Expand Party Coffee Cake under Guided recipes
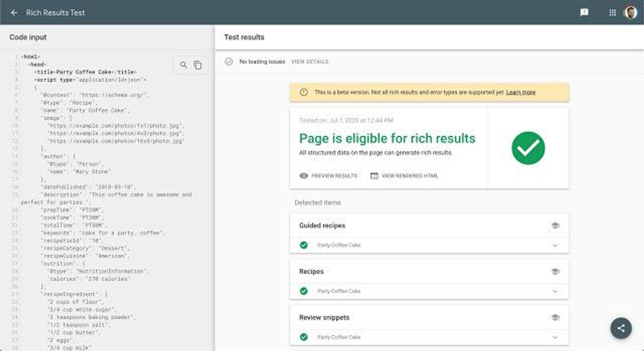The width and height of the screenshot is (644, 351). pos(554,245)
